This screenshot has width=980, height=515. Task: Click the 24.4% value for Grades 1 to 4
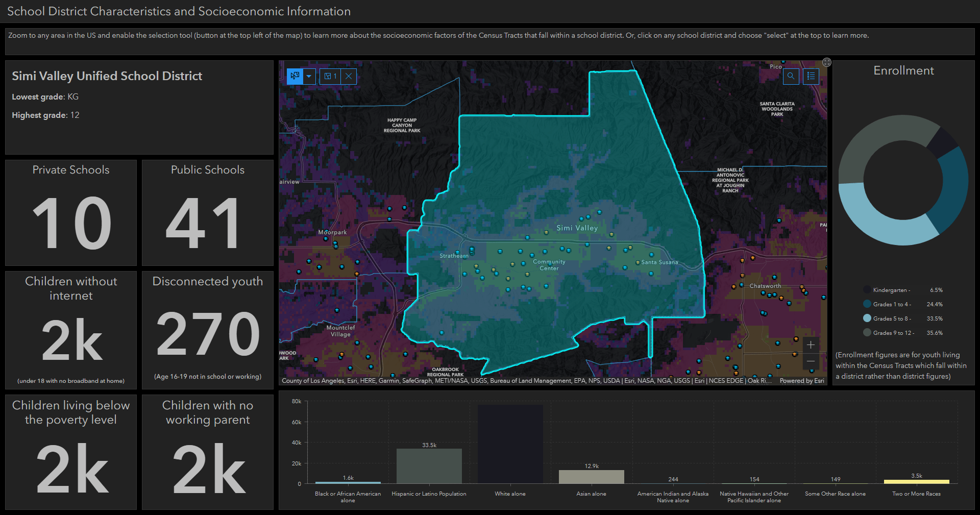[935, 304]
